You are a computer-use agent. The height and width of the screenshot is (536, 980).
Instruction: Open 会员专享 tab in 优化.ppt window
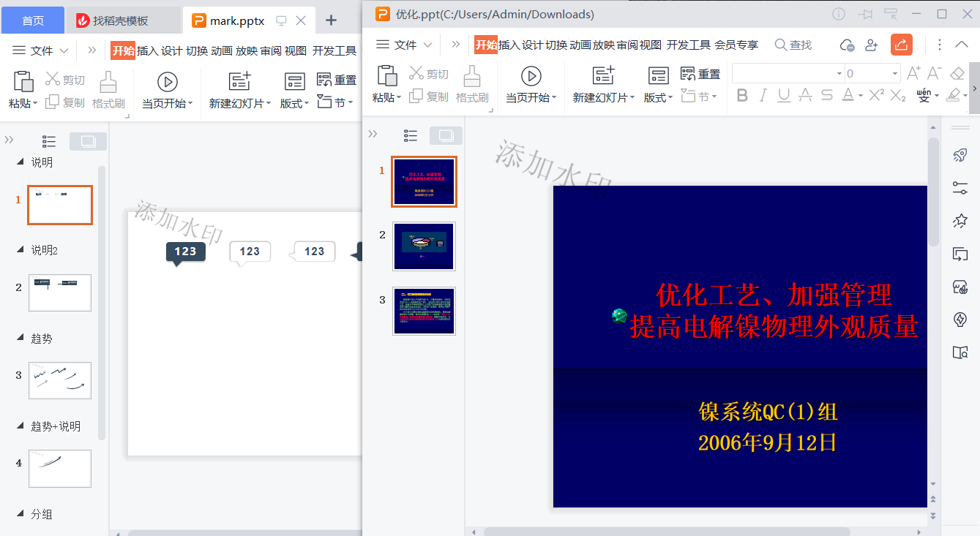[x=736, y=45]
